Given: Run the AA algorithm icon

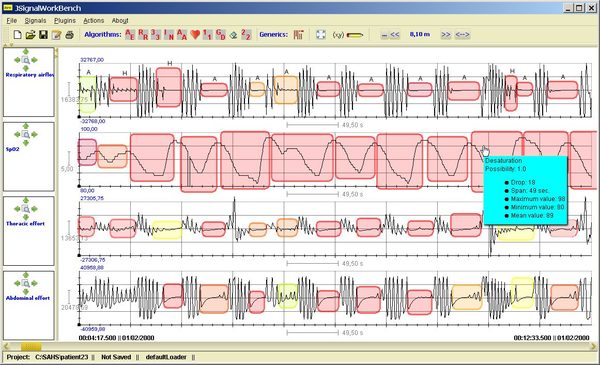Looking at the screenshot, I should pyautogui.click(x=182, y=34).
